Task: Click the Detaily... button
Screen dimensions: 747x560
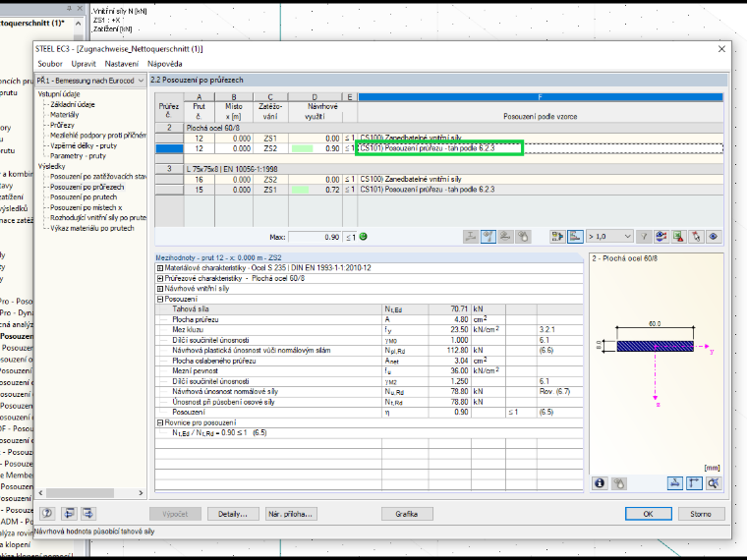Action: point(233,514)
